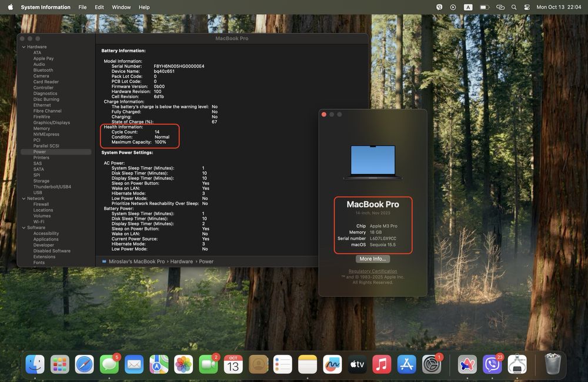Open Control Center in menu bar
Viewport: 588px width, 382px height.
(527, 6)
